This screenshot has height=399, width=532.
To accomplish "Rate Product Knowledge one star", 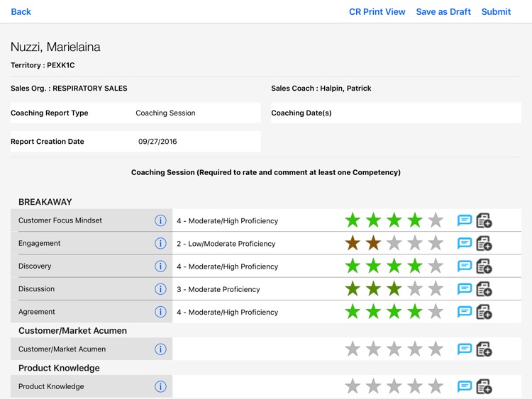I will [353, 386].
